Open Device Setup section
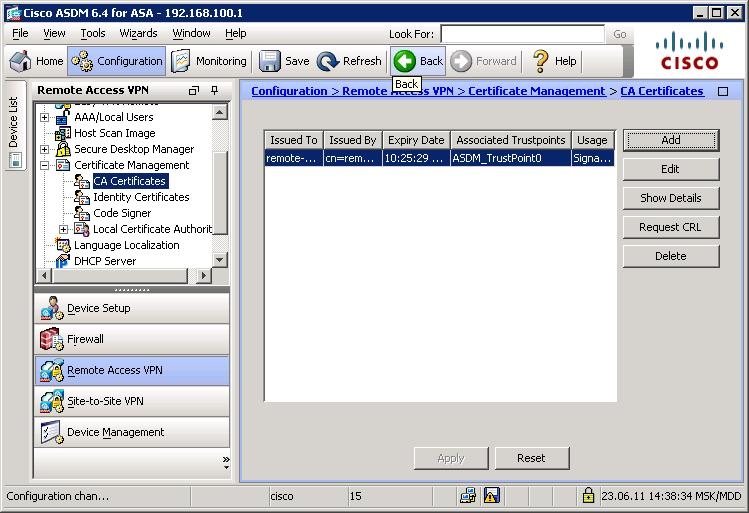The width and height of the screenshot is (749, 513). coord(132,309)
